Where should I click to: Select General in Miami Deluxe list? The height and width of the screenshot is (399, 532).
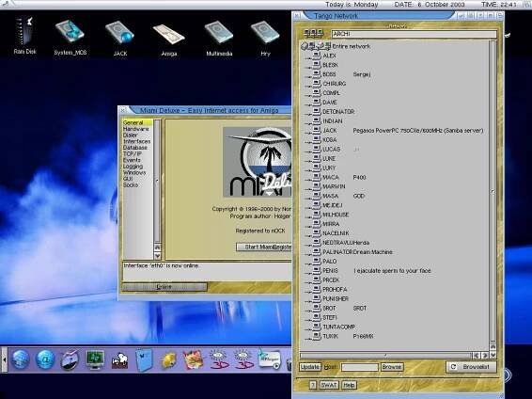(138, 122)
